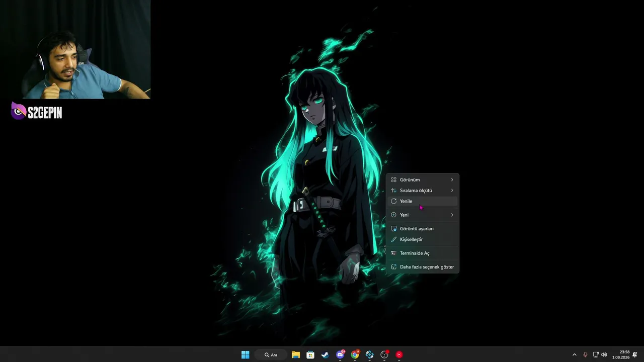Select Kişiselleştir in the context menu
The image size is (644, 362).
pos(422,239)
